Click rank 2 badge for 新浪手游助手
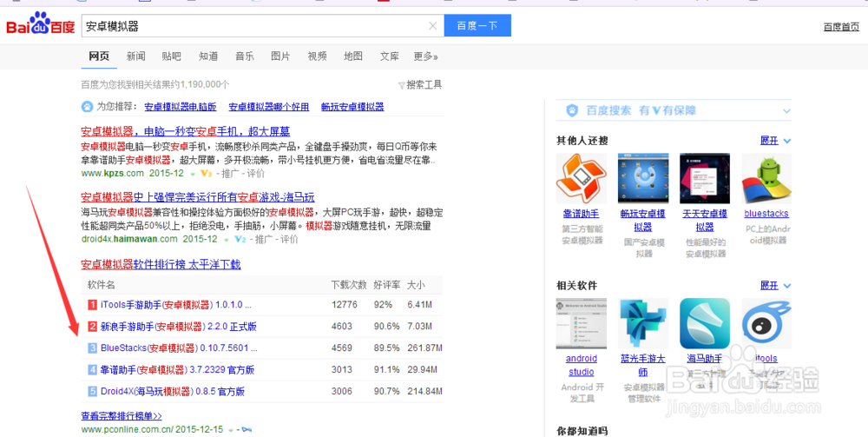 point(93,326)
